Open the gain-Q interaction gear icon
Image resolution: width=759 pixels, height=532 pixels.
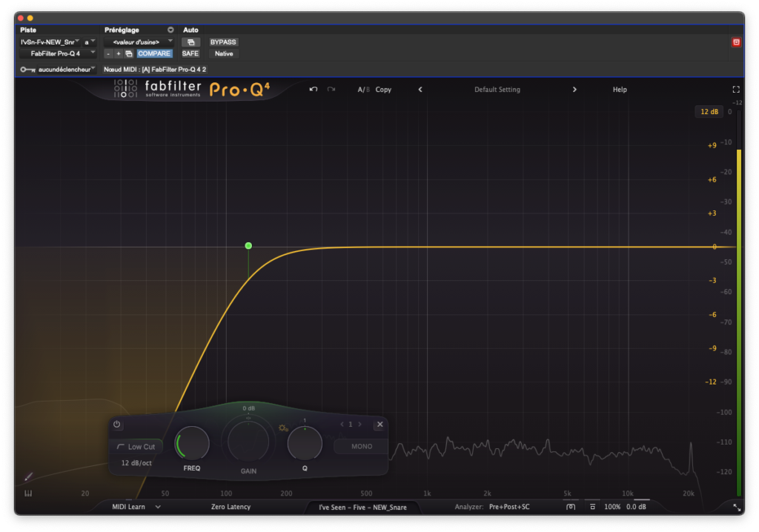pyautogui.click(x=282, y=428)
